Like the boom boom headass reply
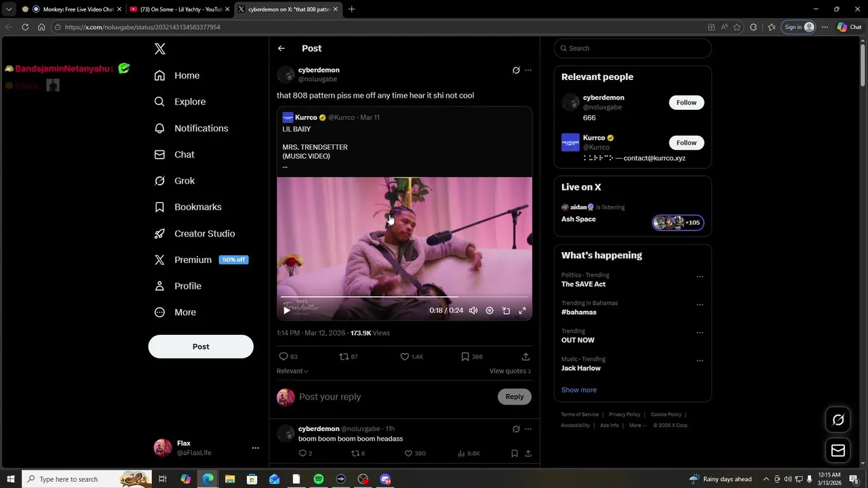 click(x=415, y=453)
